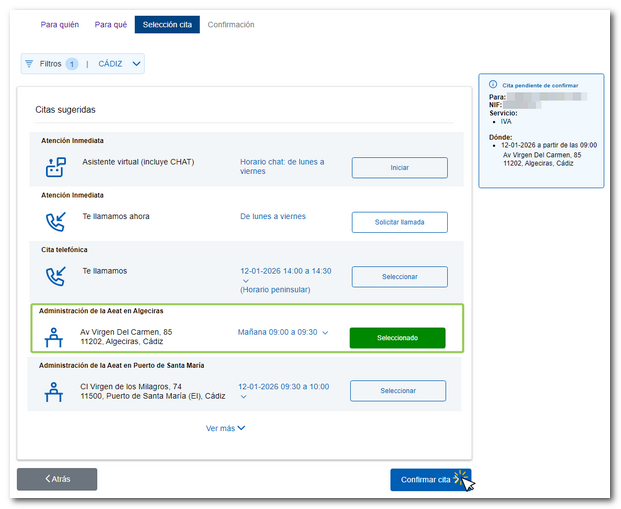
Task: Go to the Para quién step
Action: click(x=57, y=24)
